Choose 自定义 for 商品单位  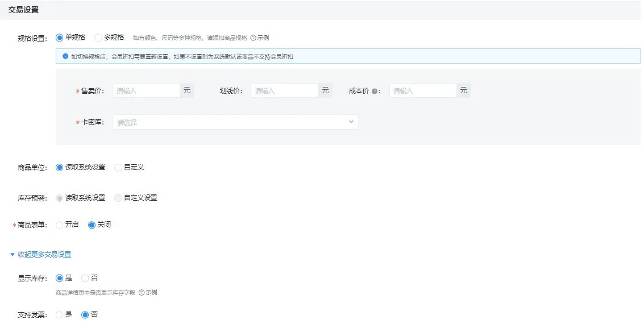[118, 168]
